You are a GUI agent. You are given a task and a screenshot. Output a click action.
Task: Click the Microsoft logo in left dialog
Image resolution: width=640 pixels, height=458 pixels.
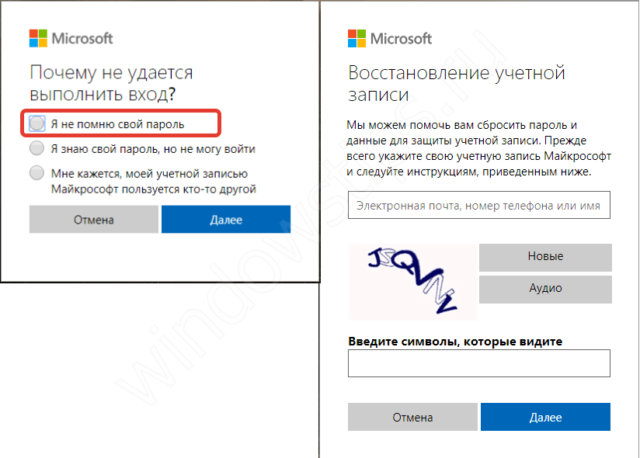pos(71,38)
